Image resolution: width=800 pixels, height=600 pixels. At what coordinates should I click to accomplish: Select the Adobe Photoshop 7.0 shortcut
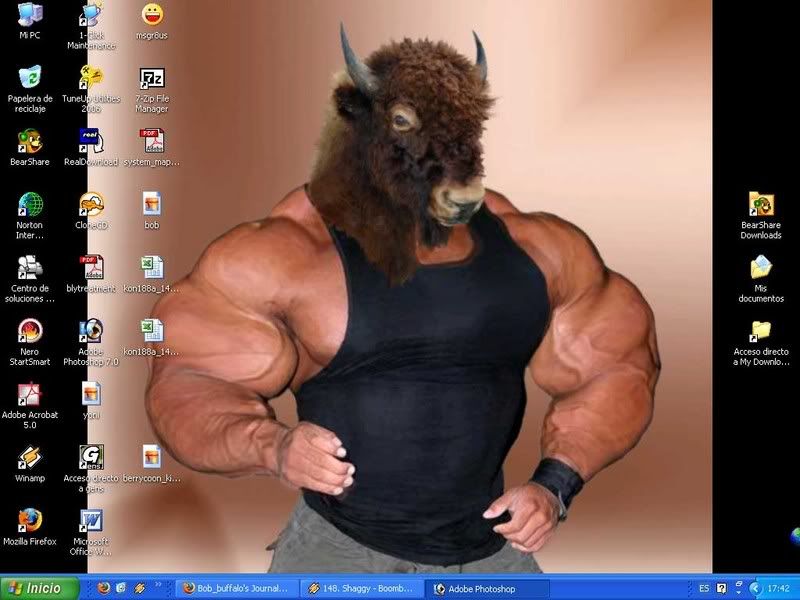point(91,331)
